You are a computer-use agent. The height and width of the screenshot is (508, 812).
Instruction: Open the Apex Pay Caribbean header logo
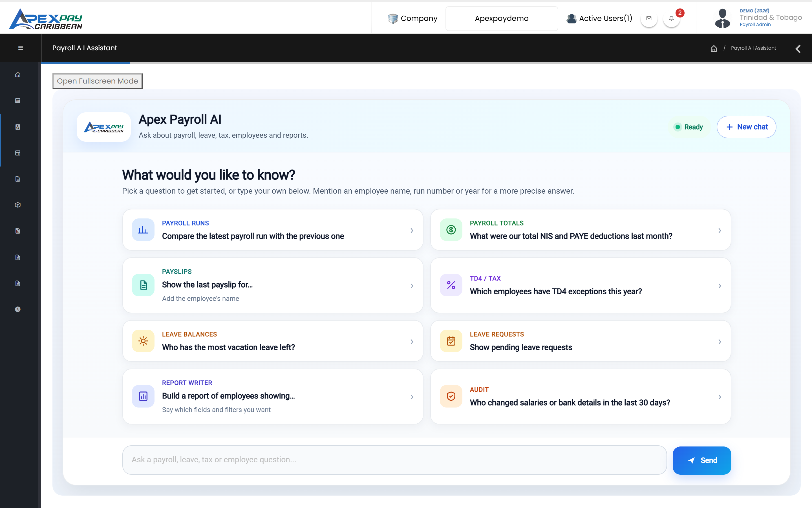[46, 19]
